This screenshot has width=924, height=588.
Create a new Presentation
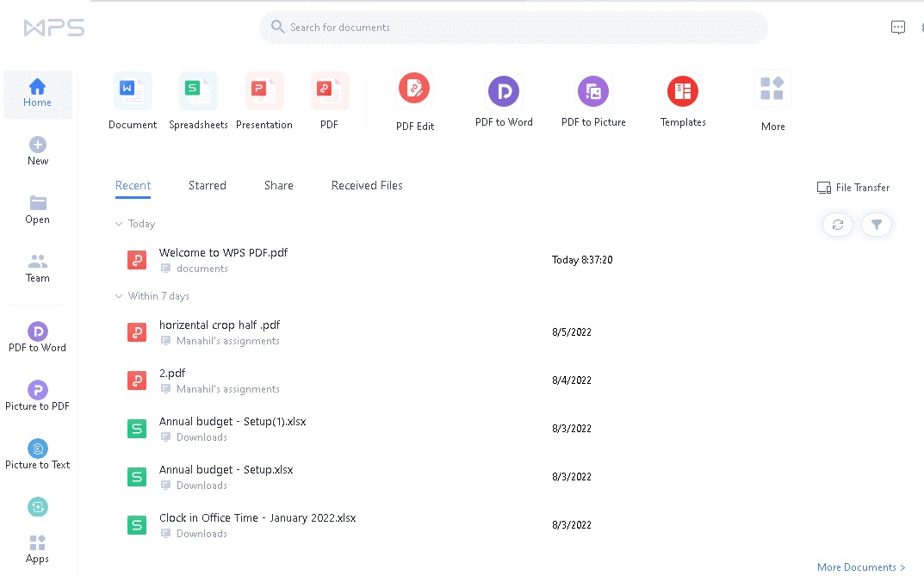(x=264, y=102)
